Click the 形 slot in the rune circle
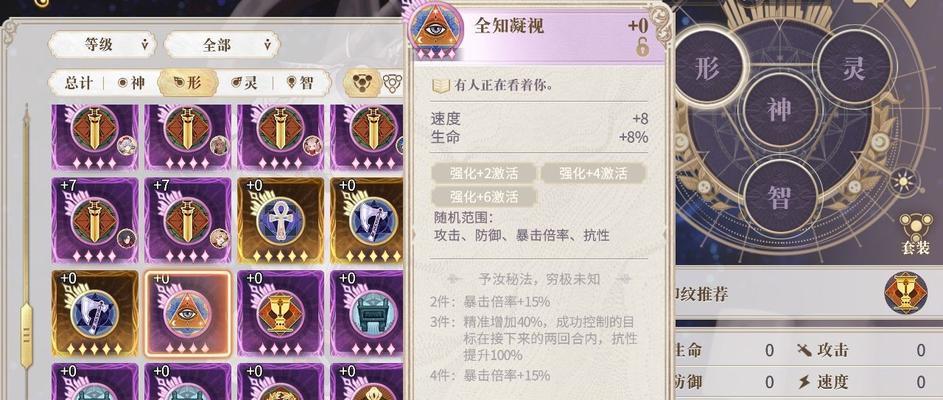The height and width of the screenshot is (400, 943). click(x=706, y=68)
